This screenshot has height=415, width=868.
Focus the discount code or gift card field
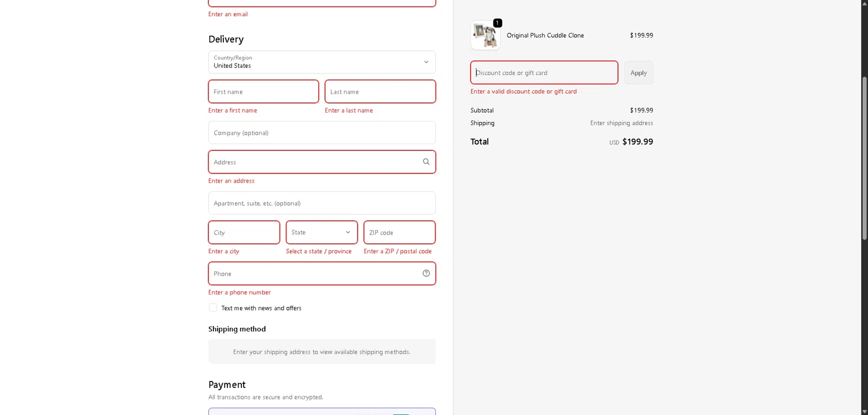543,73
